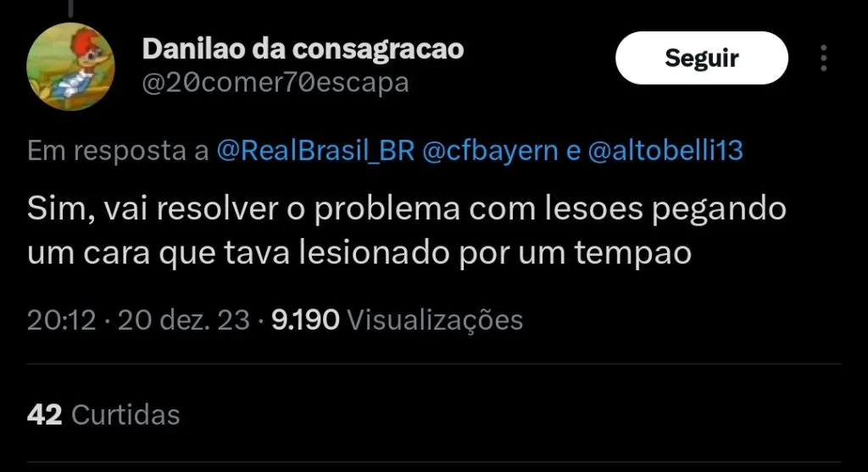Image resolution: width=868 pixels, height=472 pixels.
Task: Click the 9.190 view count number
Action: (305, 319)
